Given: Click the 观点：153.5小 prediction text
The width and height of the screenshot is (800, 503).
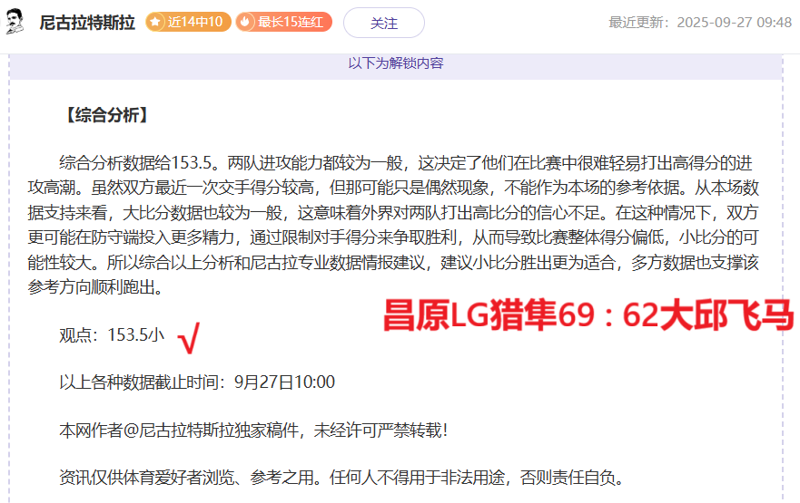Looking at the screenshot, I should [x=111, y=336].
